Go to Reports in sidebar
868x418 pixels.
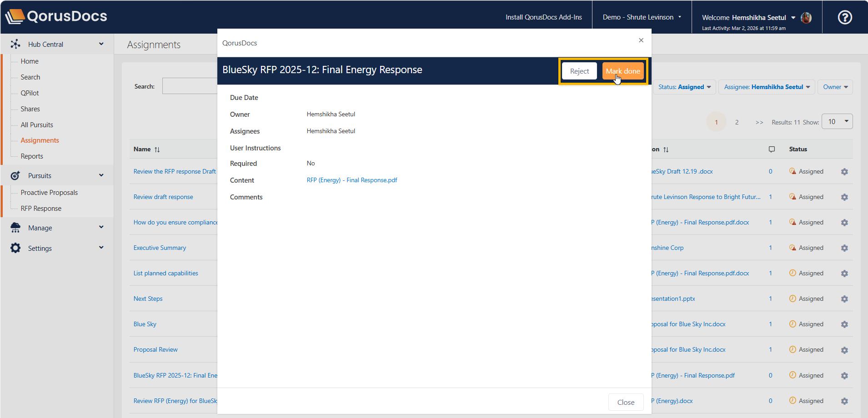[32, 156]
